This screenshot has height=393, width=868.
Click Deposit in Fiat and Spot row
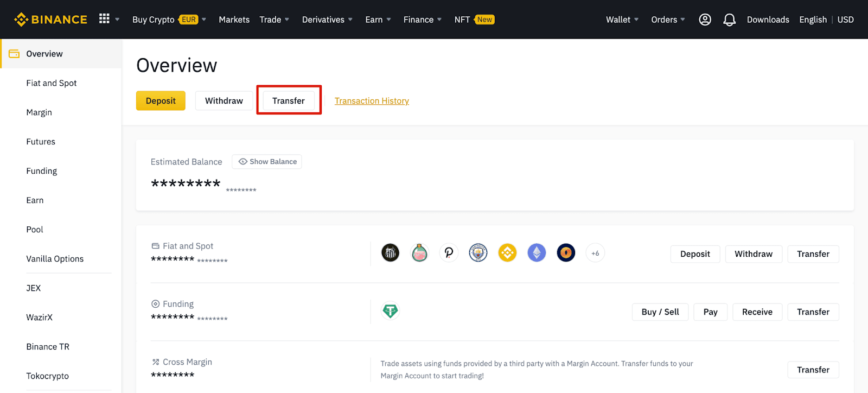[695, 254]
